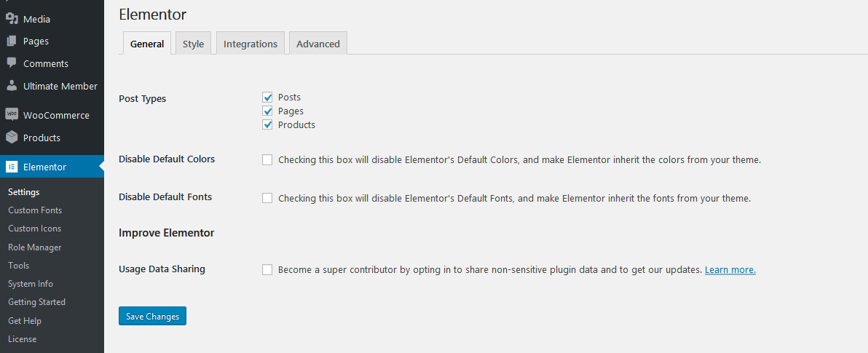Click the Elementor logo icon
The height and width of the screenshot is (353, 868).
(x=12, y=167)
